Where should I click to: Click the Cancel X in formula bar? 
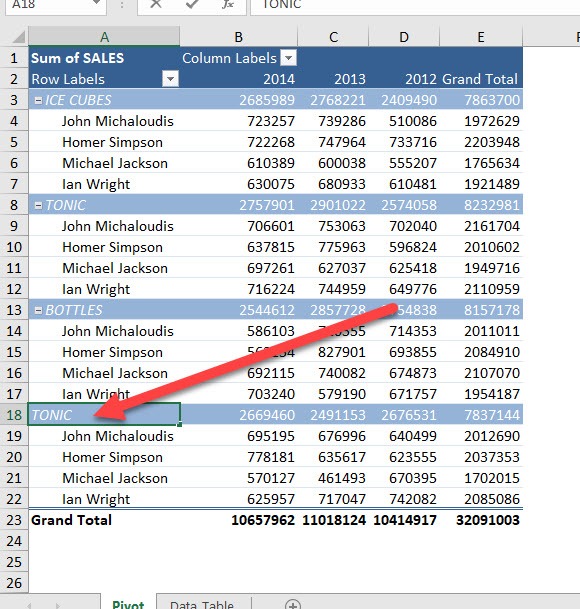point(156,4)
